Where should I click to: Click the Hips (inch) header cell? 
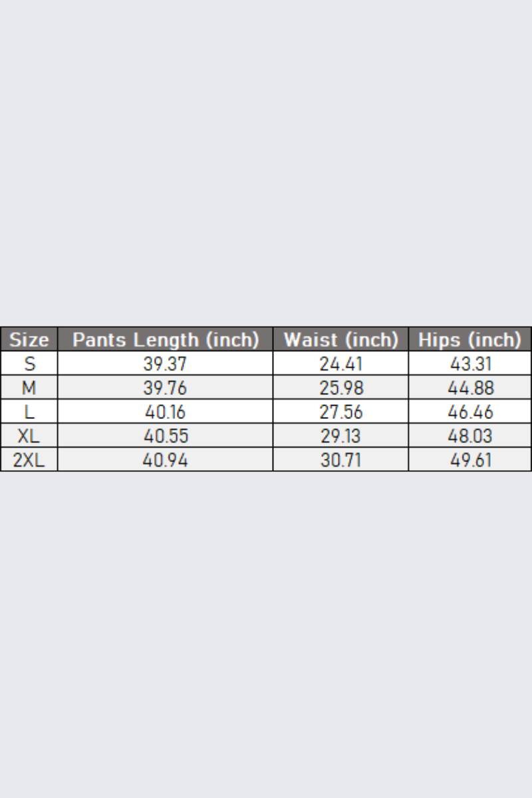(469, 339)
